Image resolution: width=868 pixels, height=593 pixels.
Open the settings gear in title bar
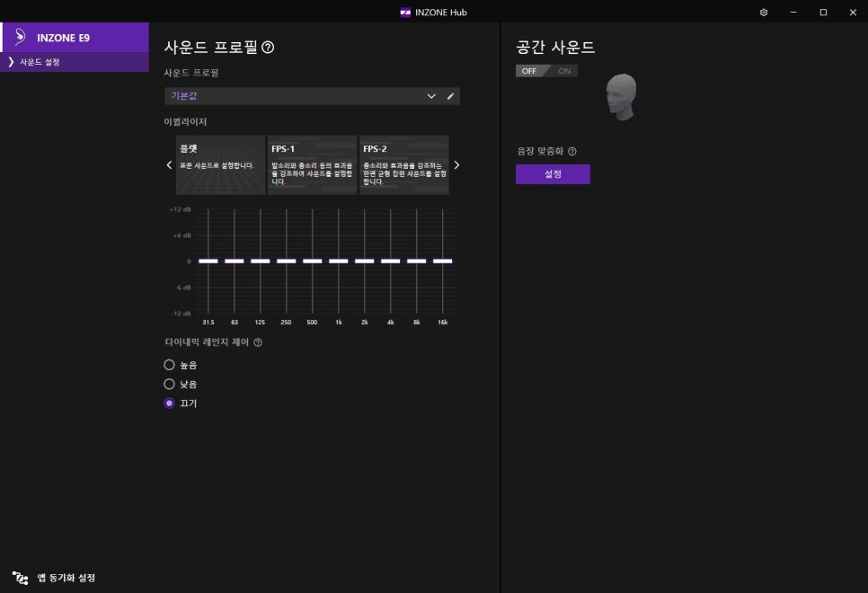pyautogui.click(x=764, y=13)
